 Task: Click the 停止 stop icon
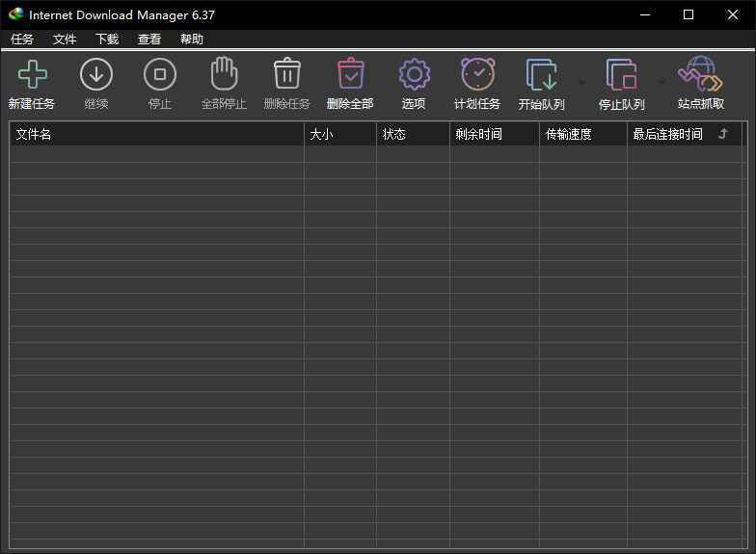160,75
